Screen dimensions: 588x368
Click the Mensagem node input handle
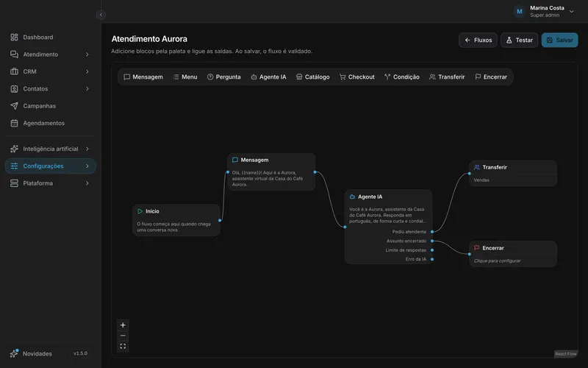(x=228, y=172)
